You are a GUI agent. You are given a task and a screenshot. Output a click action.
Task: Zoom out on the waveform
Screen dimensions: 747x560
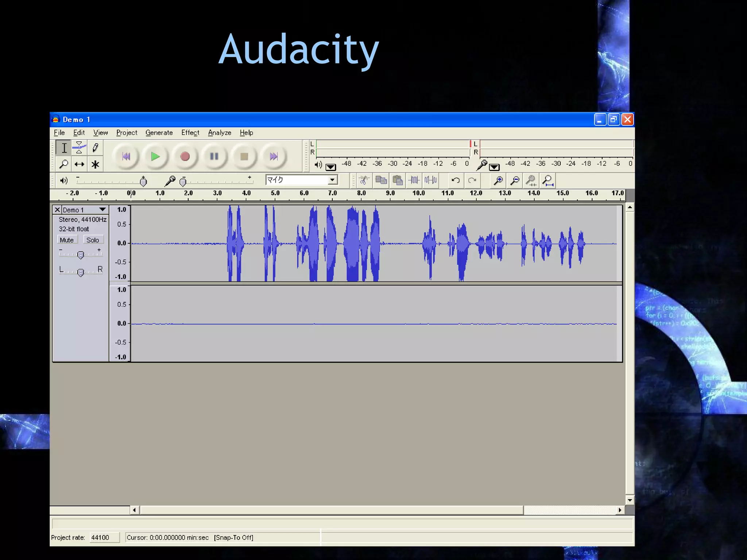(x=515, y=180)
